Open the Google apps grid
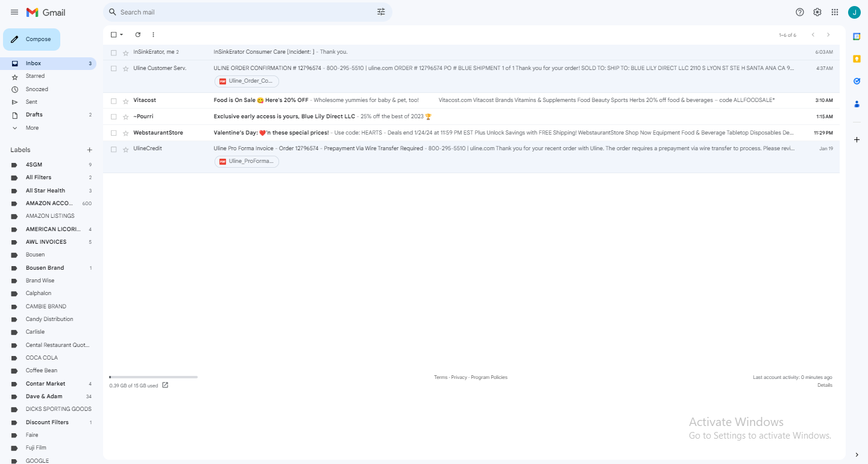 (835, 12)
